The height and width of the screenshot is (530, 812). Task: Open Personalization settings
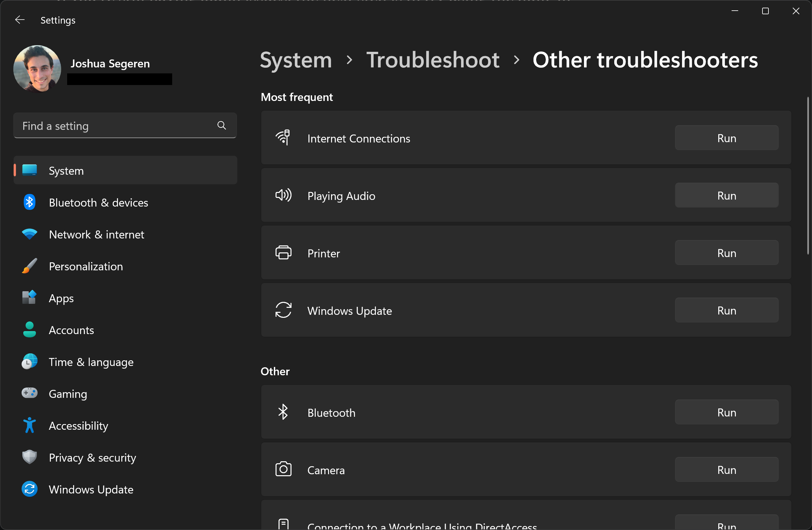125,266
